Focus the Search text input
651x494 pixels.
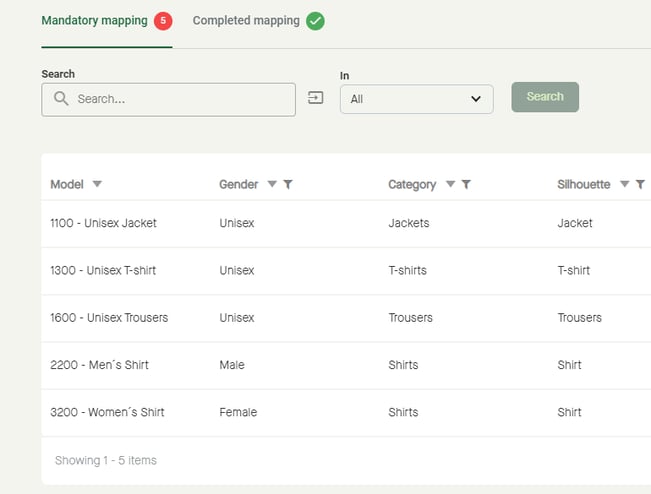[x=180, y=99]
